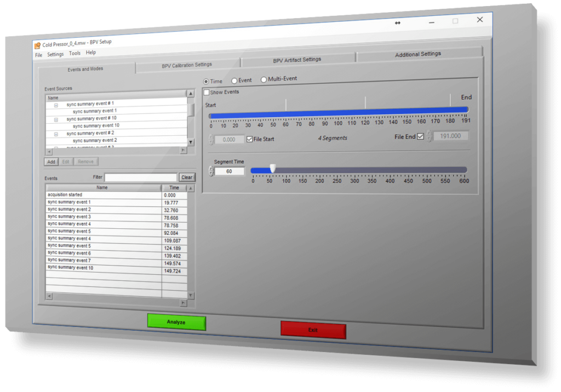Click the app icon in the title bar

[x=37, y=45]
